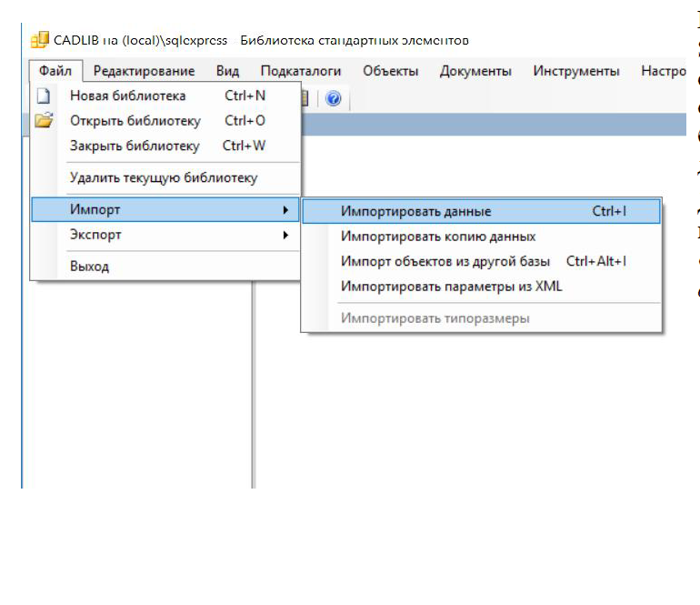The width and height of the screenshot is (700, 605).
Task: Open the Документы menu
Action: click(x=475, y=71)
